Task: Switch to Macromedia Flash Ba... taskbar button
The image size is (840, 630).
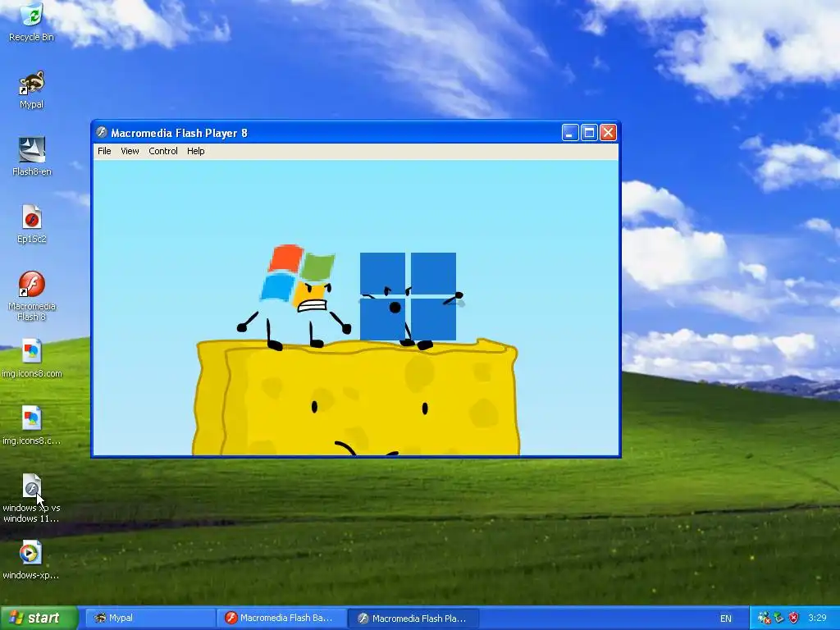Action: (x=282, y=619)
